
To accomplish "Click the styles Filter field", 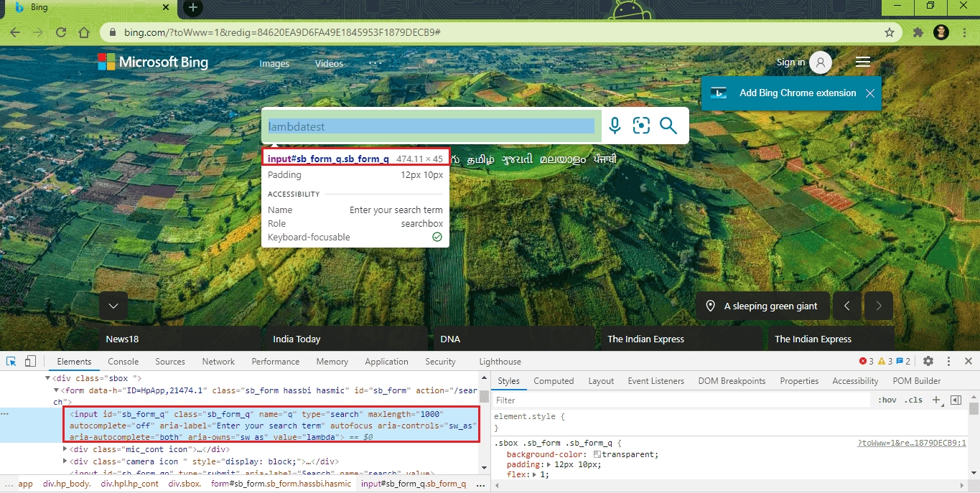I will (682, 400).
